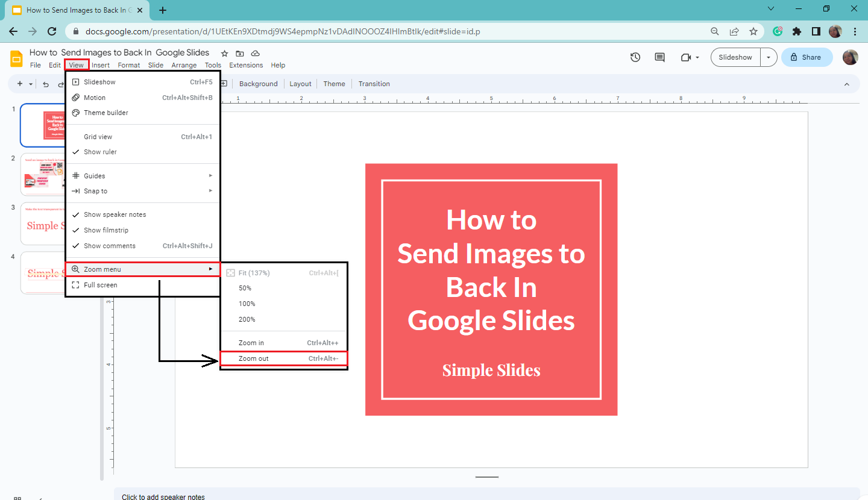Open meet camera dropdown arrow
This screenshot has height=500, width=868.
pos(697,58)
